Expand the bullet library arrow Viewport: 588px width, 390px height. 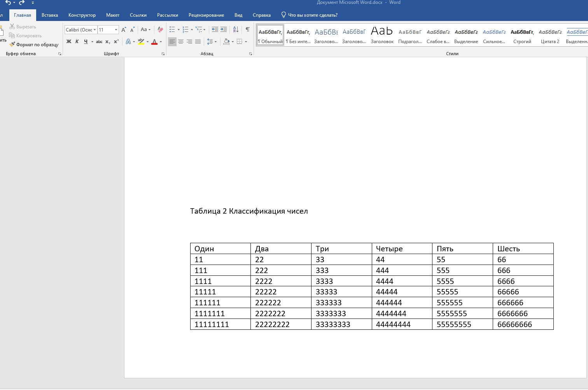pyautogui.click(x=178, y=30)
